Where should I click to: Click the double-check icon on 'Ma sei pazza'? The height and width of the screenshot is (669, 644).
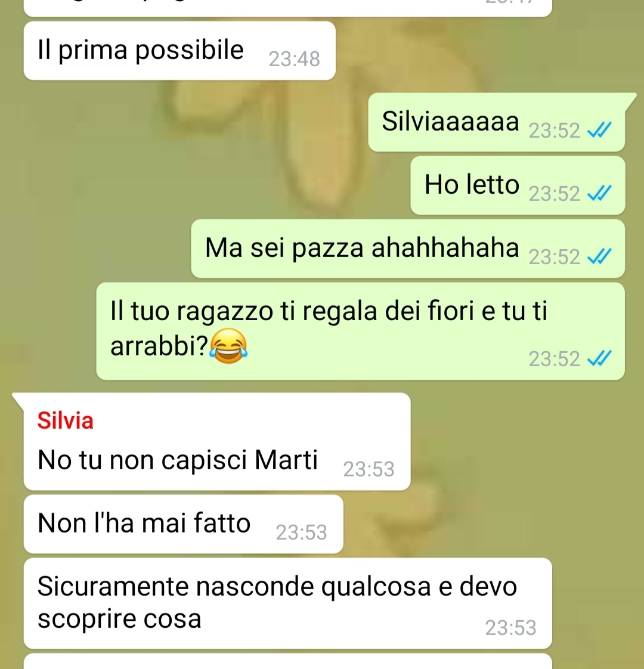600,256
